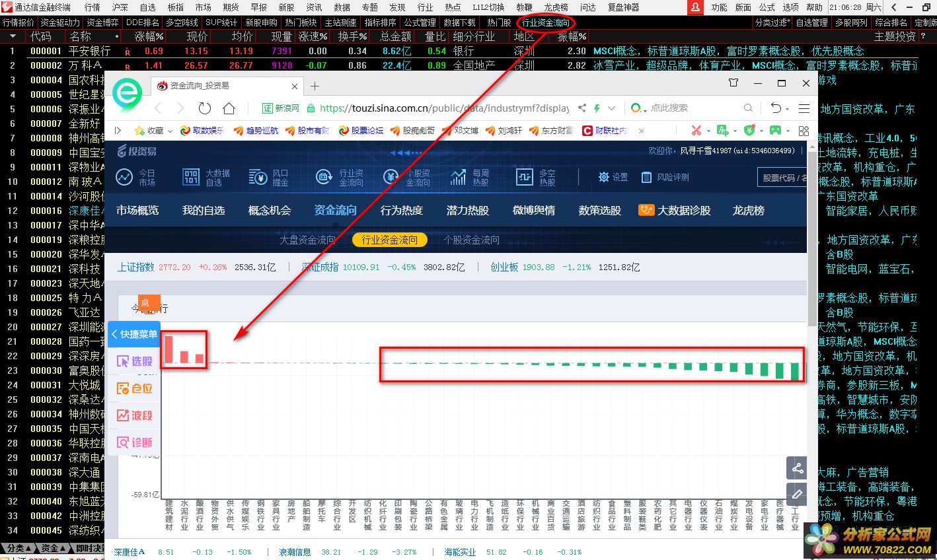This screenshot has height=560, width=937.
Task: Open the browser hamburger menu
Action: coord(804,108)
